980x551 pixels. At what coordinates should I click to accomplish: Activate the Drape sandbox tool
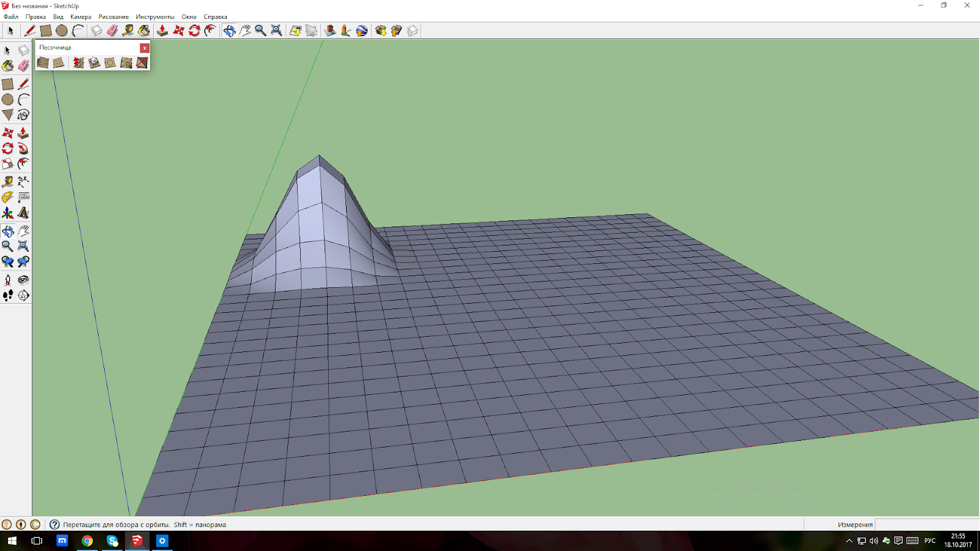110,62
